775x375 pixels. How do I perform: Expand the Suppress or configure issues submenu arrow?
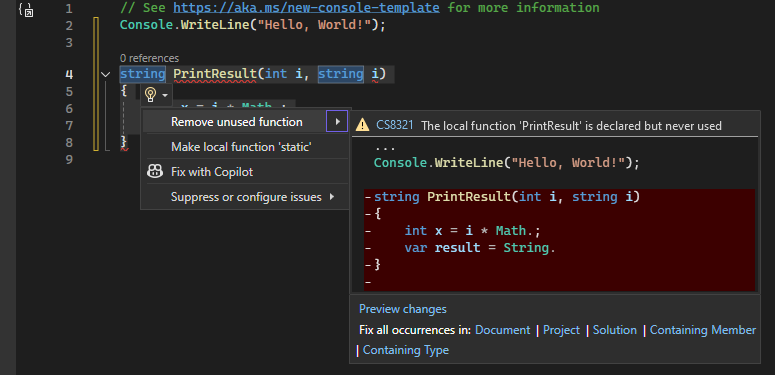pyautogui.click(x=331, y=197)
